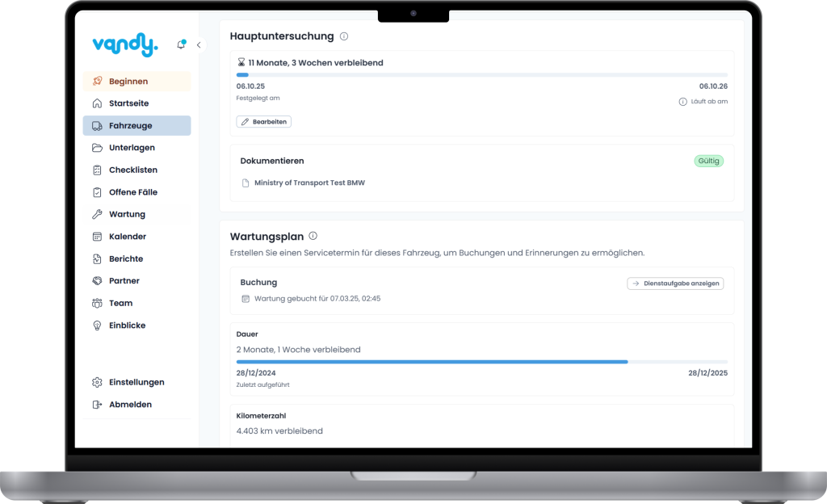Open the Wartung wrench icon
The height and width of the screenshot is (504, 827).
click(97, 215)
